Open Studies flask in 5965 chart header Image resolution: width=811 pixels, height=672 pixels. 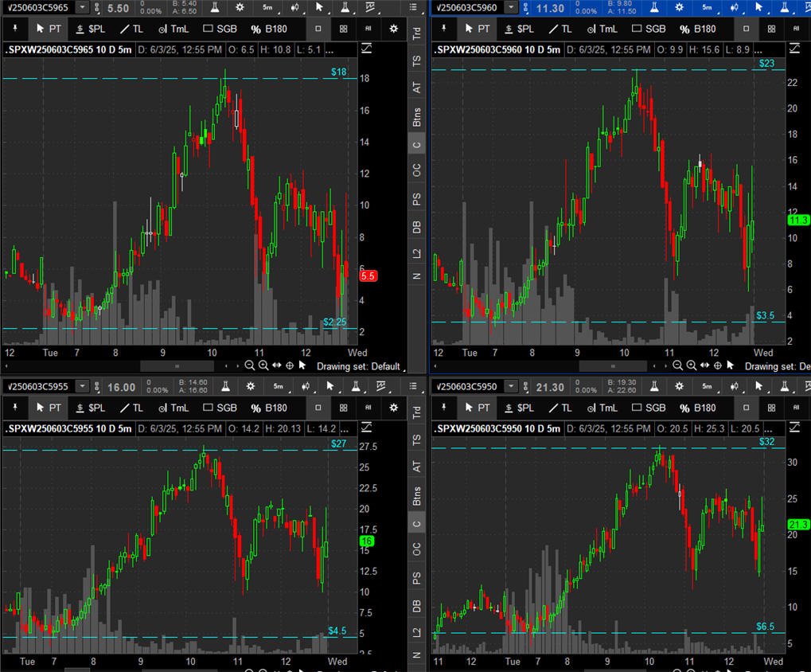pyautogui.click(x=215, y=7)
